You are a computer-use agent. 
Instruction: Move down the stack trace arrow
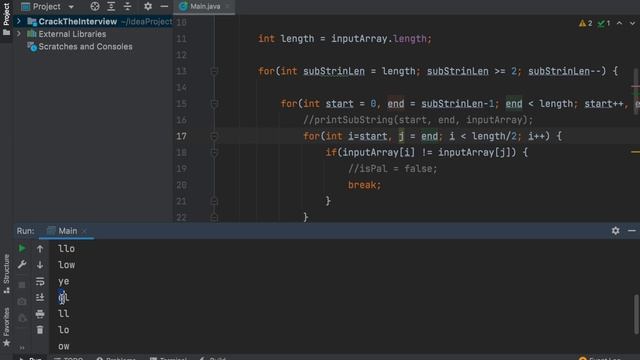40,265
